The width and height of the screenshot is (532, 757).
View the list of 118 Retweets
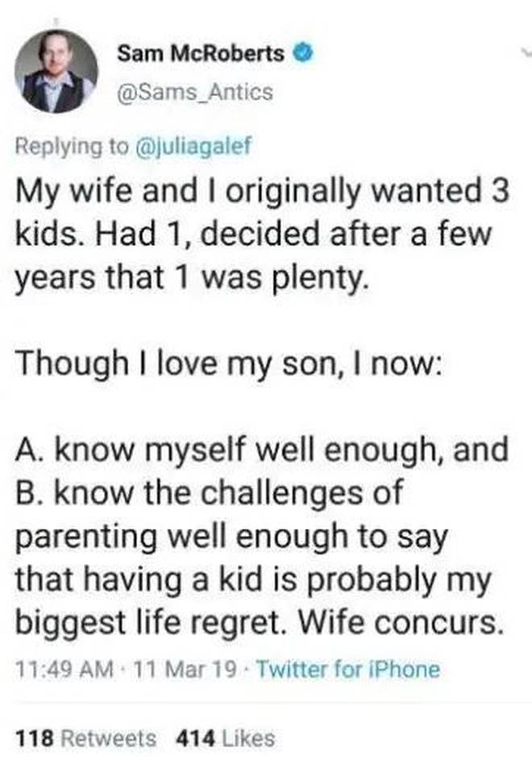click(86, 738)
